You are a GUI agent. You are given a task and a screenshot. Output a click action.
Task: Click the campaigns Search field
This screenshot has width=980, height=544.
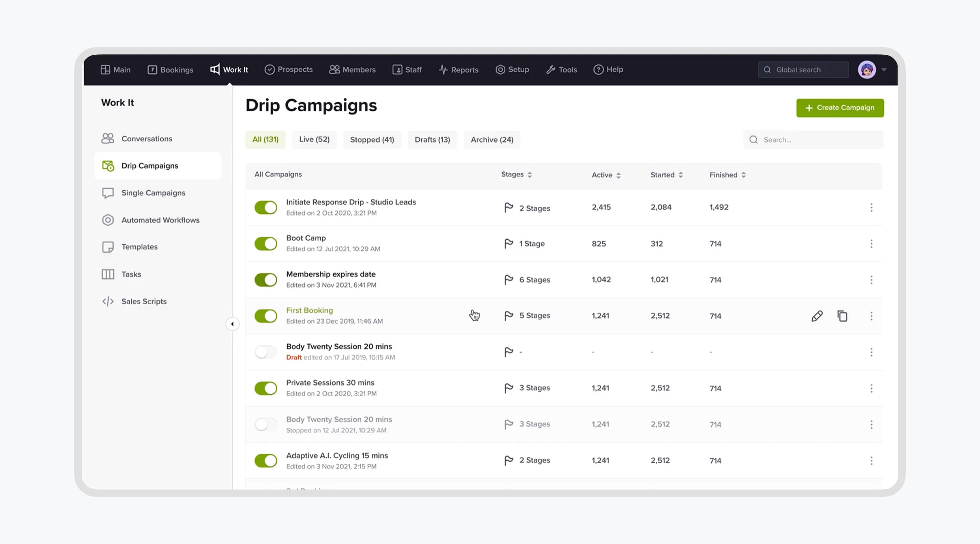tap(813, 139)
